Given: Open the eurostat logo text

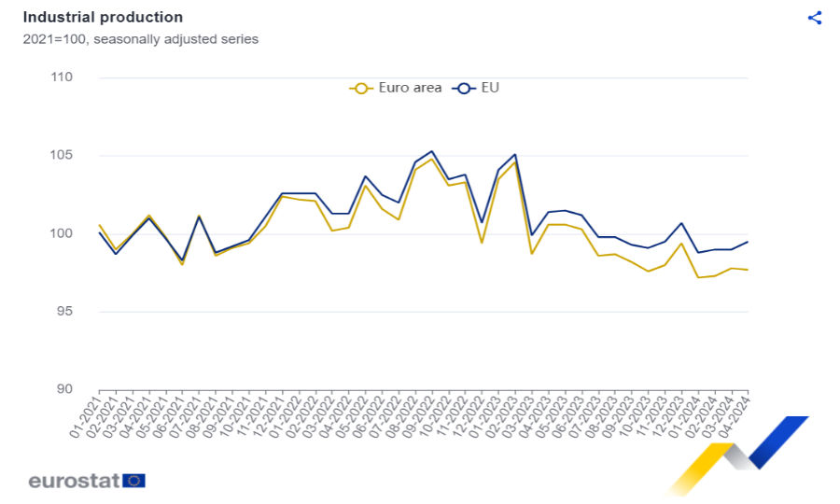Looking at the screenshot, I should [x=74, y=481].
